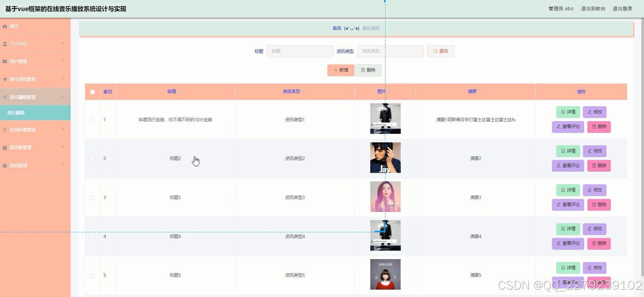This screenshot has width=644, height=297.
Task: Click the 新增 add button
Action: click(x=341, y=70)
